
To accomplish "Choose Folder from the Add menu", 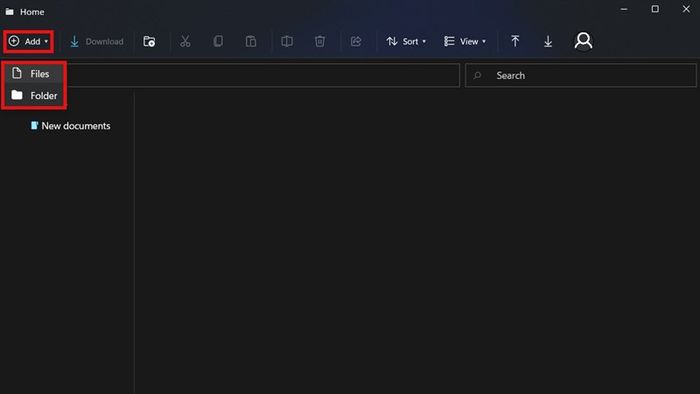I will (x=34, y=95).
